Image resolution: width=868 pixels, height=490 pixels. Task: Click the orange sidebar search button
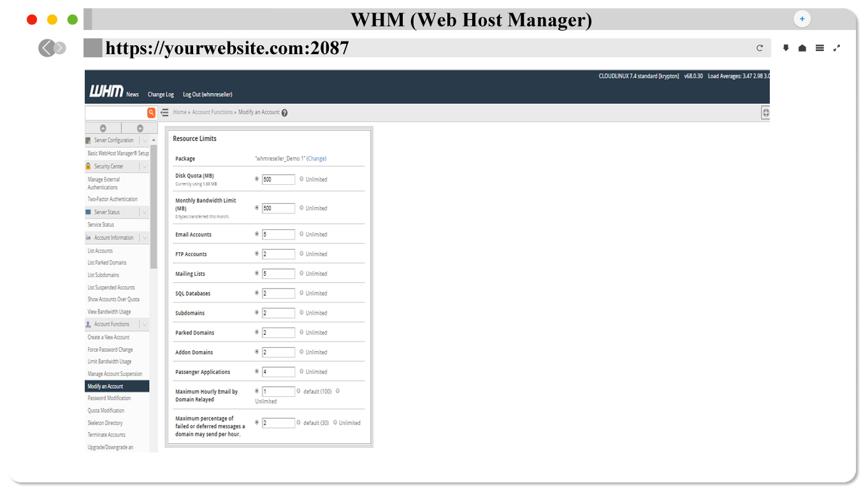[x=152, y=113]
